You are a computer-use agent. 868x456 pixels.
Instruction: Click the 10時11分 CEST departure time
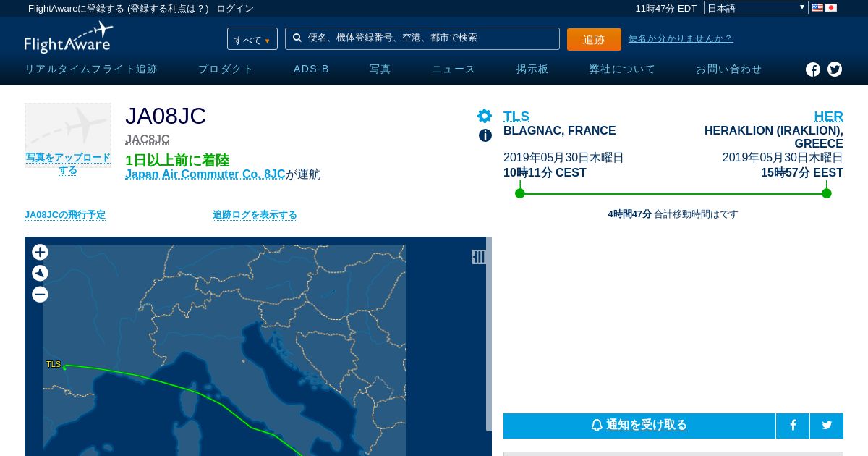tap(545, 173)
